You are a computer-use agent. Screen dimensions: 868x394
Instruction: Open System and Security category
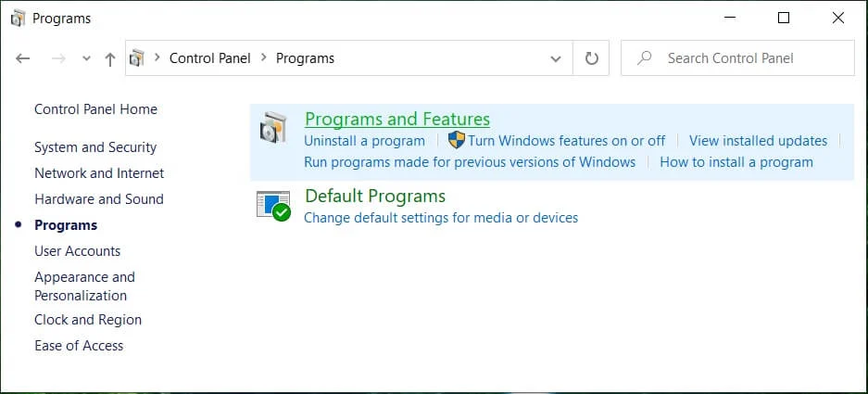tap(95, 147)
